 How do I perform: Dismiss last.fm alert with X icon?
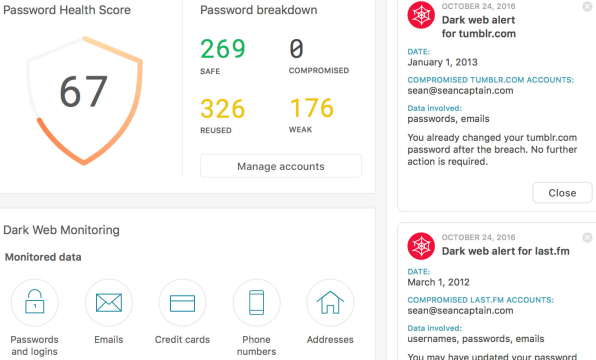(587, 238)
